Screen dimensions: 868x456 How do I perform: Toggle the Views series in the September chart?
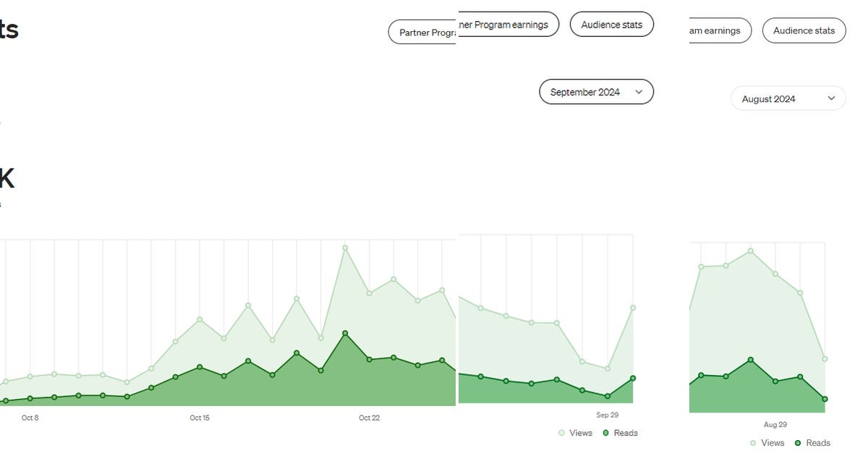576,433
